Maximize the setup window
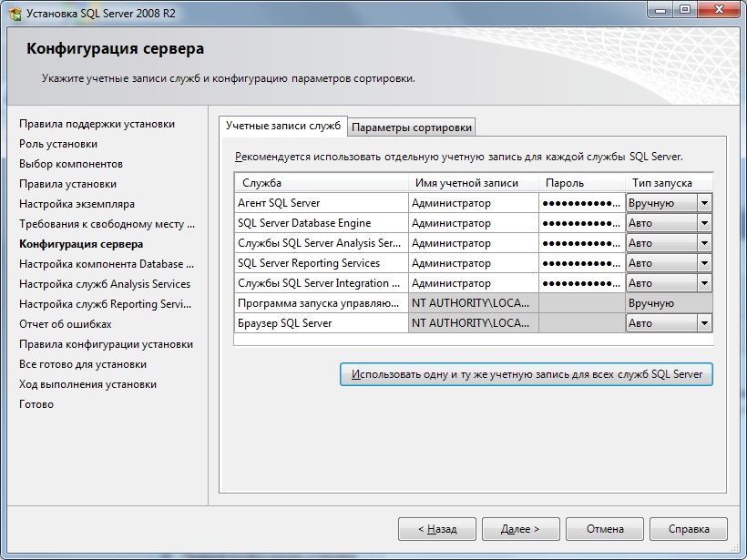747x560 pixels. [684, 9]
